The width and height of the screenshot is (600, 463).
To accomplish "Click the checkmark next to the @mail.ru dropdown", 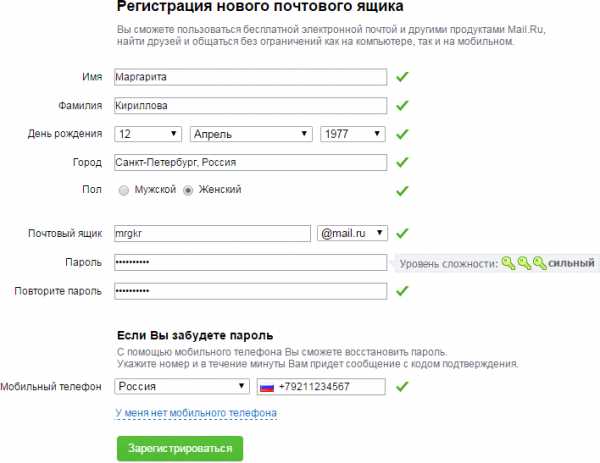I will [402, 233].
